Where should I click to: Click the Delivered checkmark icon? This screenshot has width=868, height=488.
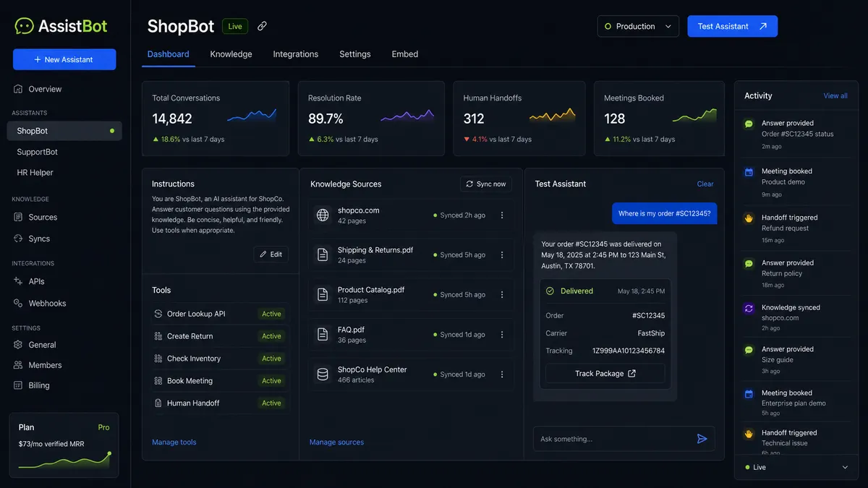(550, 291)
